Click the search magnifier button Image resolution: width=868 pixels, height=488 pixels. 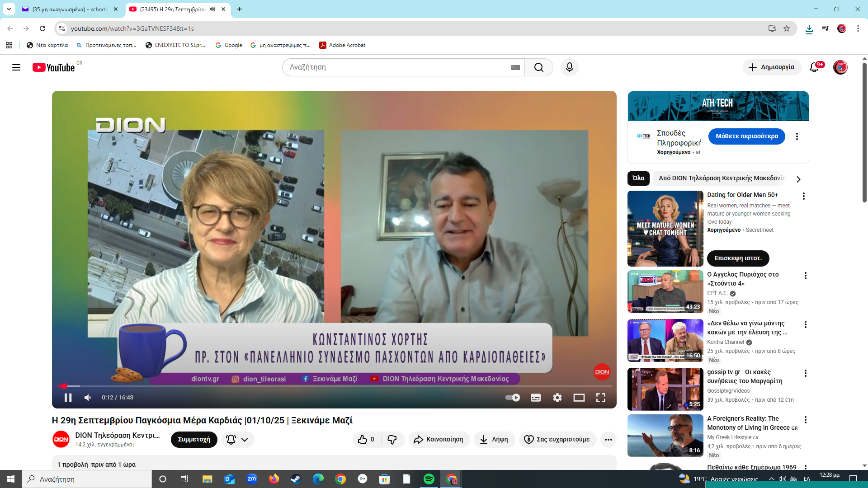pos(538,67)
